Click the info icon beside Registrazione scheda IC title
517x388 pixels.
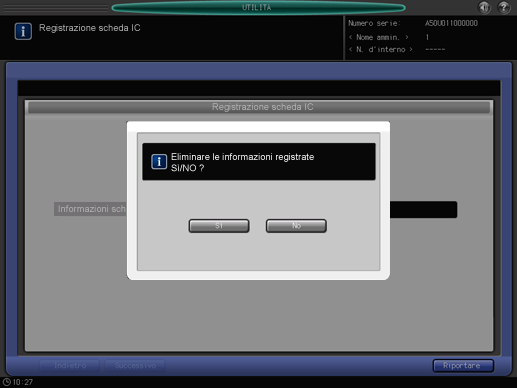click(23, 31)
